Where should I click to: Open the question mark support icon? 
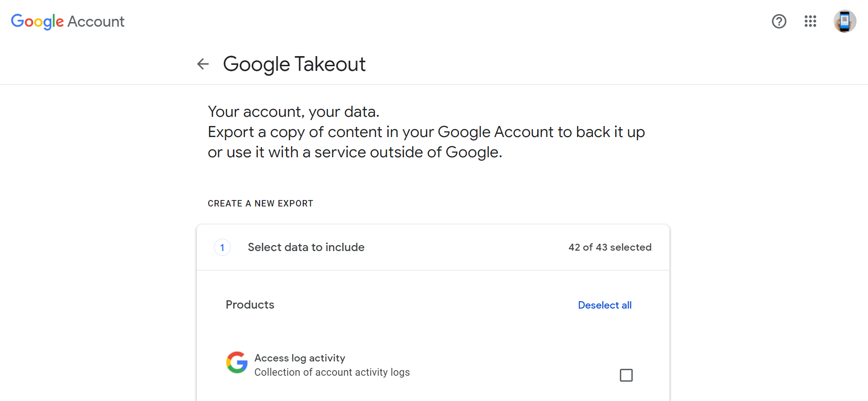point(779,21)
